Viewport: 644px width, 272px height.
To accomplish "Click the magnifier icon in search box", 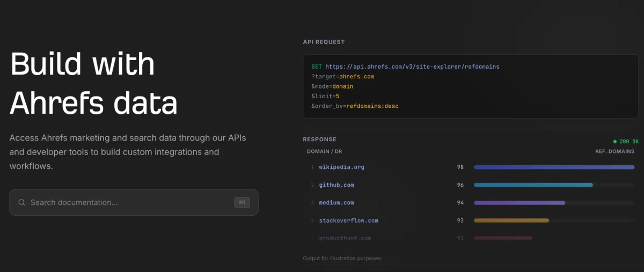I will click(x=22, y=202).
